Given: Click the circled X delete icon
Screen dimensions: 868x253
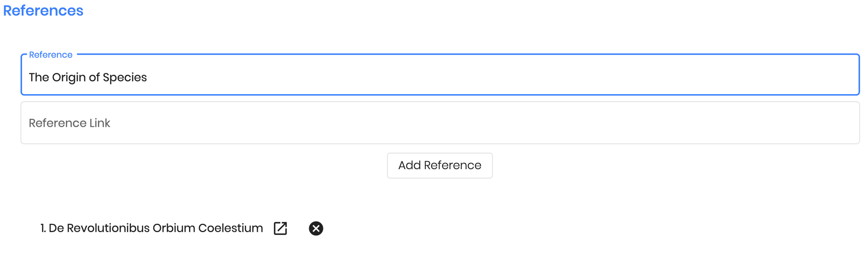Looking at the screenshot, I should pos(316,228).
